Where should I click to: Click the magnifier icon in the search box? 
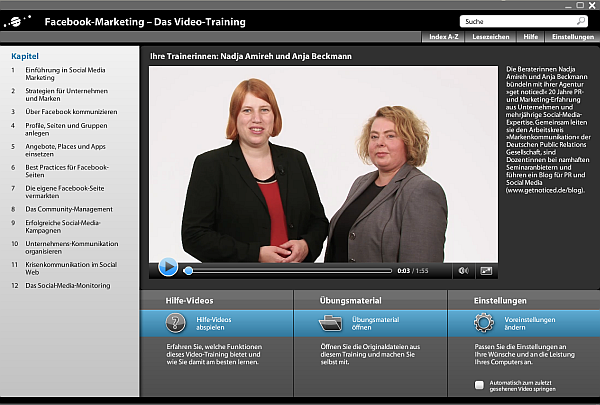coord(580,20)
